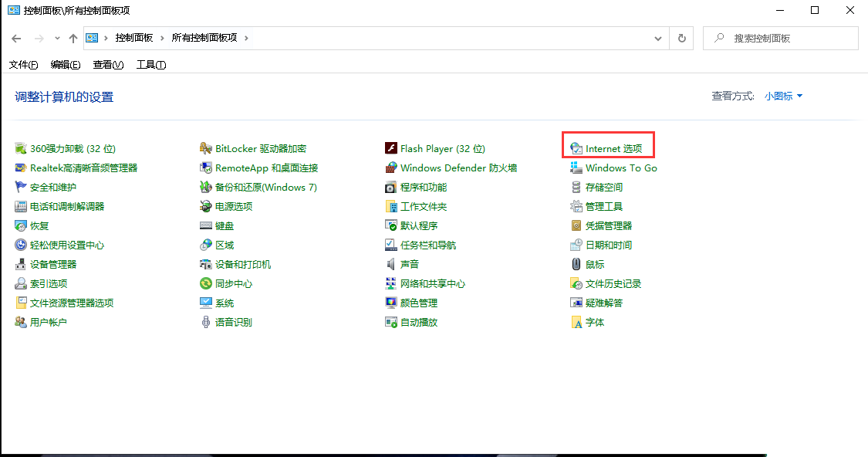Open the 系统 icon
Viewport: 868px width, 457px height.
pos(206,303)
